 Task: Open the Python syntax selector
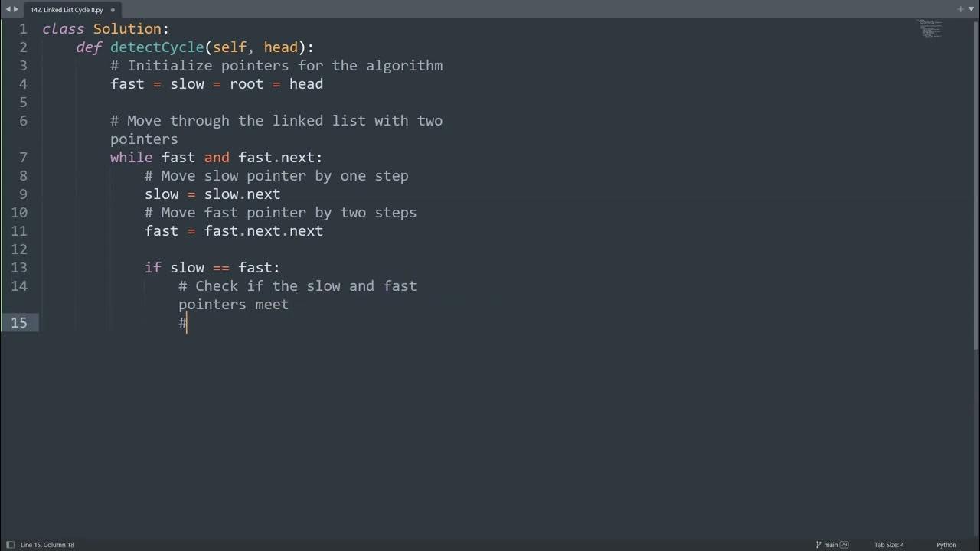946,545
